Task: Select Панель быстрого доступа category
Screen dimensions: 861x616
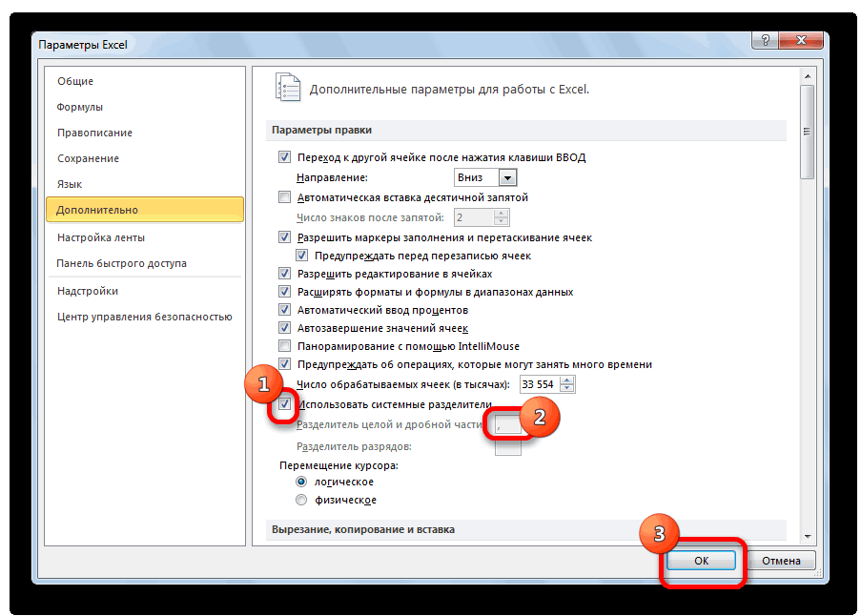Action: point(121,263)
